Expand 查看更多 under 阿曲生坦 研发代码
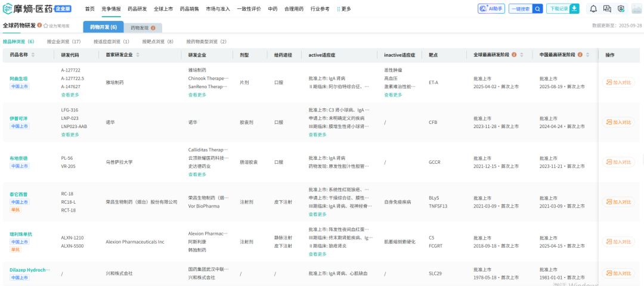This screenshot has width=644, height=286. click(x=70, y=95)
